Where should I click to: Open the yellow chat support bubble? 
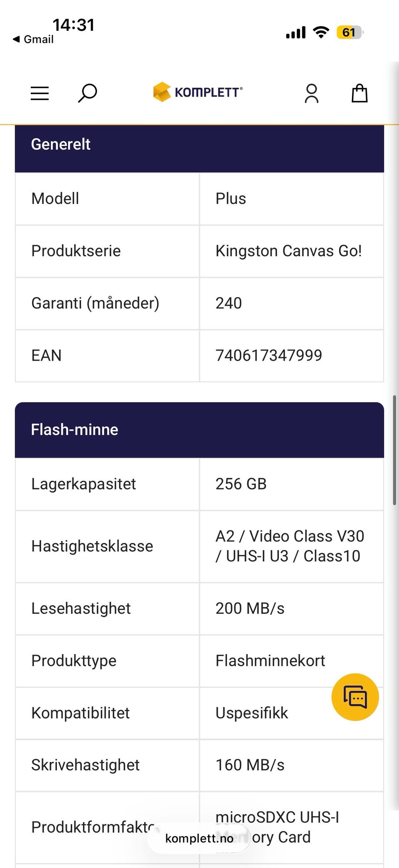[x=355, y=697]
